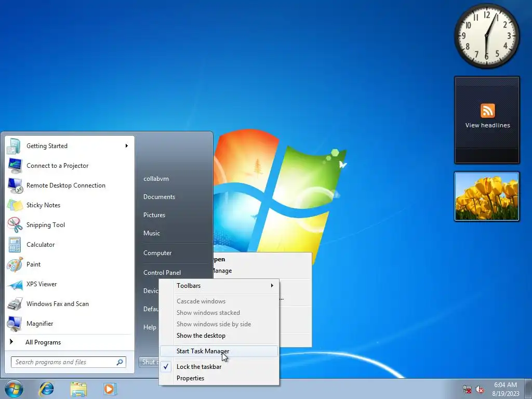Open Windows Explorer from the taskbar
Screen dimensions: 532x399
pyautogui.click(x=78, y=389)
